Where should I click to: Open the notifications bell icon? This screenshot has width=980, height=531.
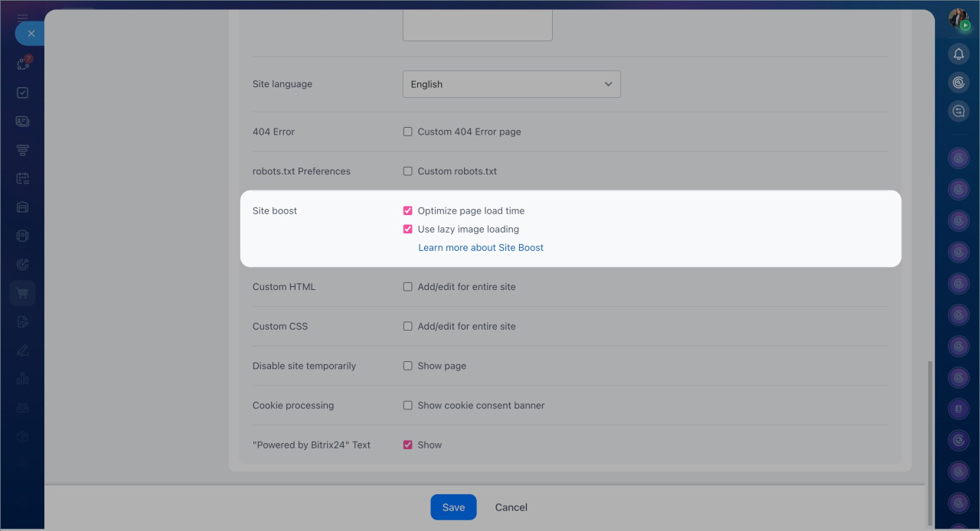tap(959, 54)
